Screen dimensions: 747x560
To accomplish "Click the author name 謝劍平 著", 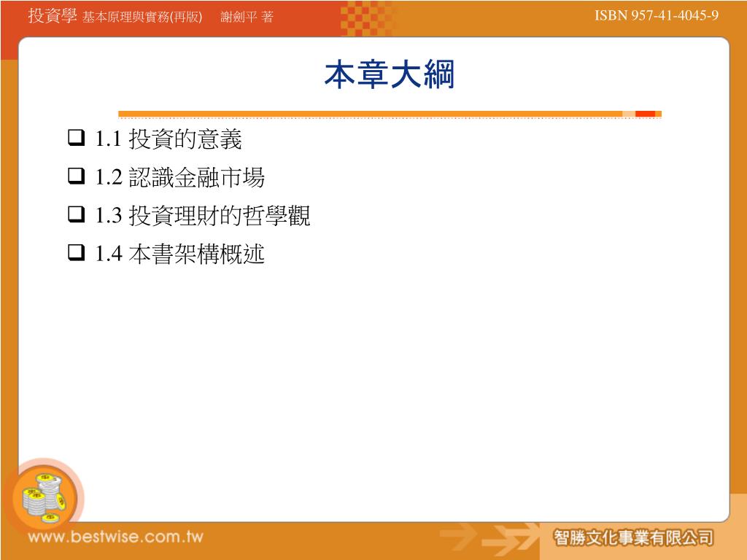I will (x=247, y=17).
